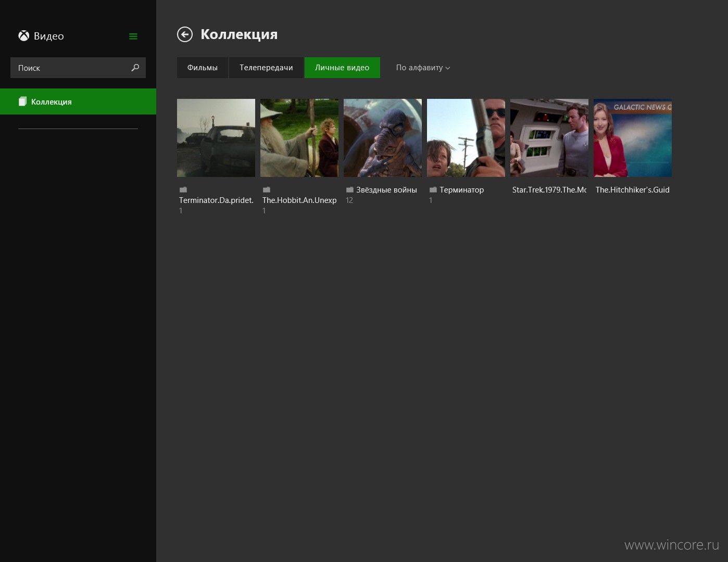728x562 pixels.
Task: Go back using the circled arrow icon
Action: 185,34
